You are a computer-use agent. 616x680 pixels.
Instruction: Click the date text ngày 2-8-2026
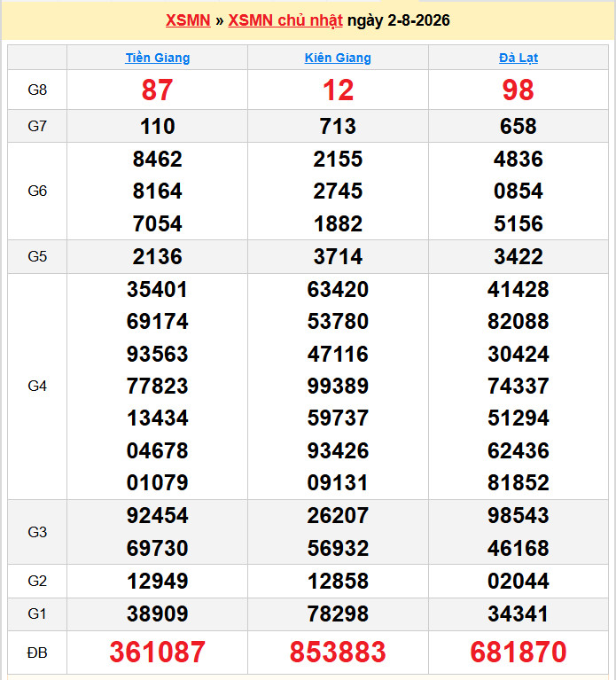coord(399,20)
